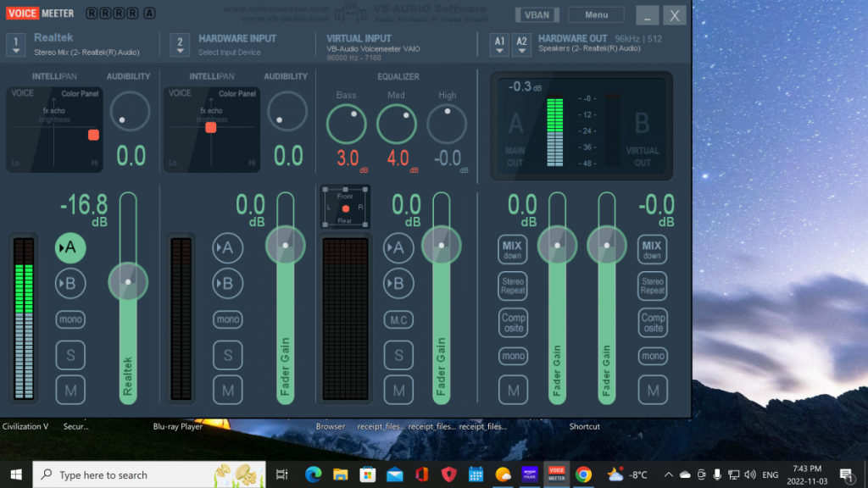Toggle Stereo Repeat on the bus A output
This screenshot has width=868, height=488.
coord(512,286)
